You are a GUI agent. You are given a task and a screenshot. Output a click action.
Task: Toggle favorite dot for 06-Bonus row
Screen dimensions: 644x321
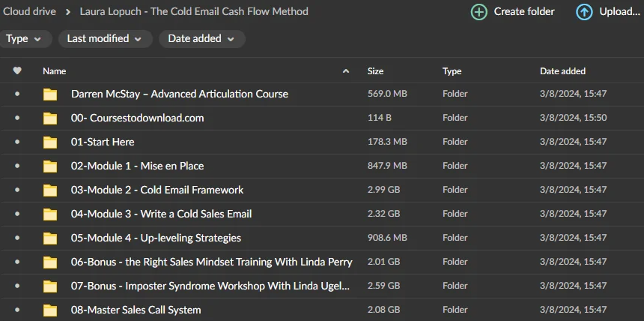coord(16,261)
